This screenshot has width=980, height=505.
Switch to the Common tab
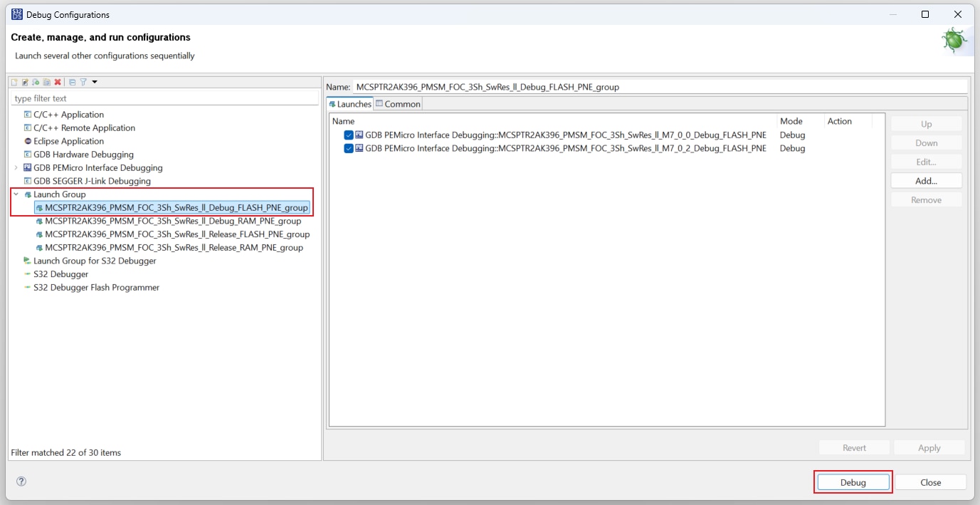[x=397, y=103]
